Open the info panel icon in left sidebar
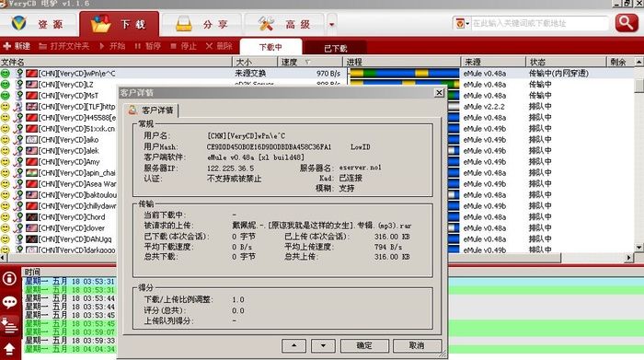This screenshot has height=360, width=644. (x=9, y=279)
